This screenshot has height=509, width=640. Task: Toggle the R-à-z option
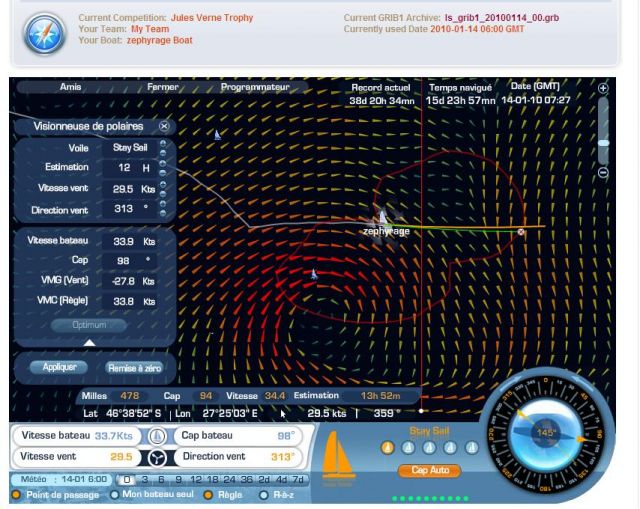tap(264, 495)
